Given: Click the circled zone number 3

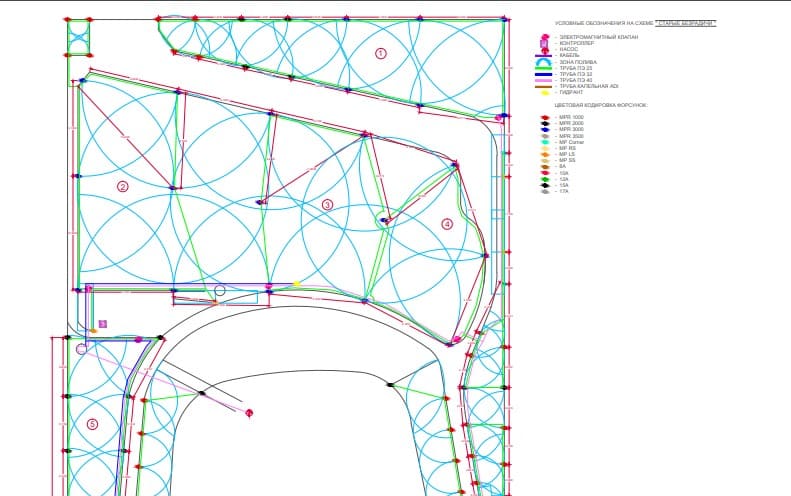Looking at the screenshot, I should (x=327, y=205).
